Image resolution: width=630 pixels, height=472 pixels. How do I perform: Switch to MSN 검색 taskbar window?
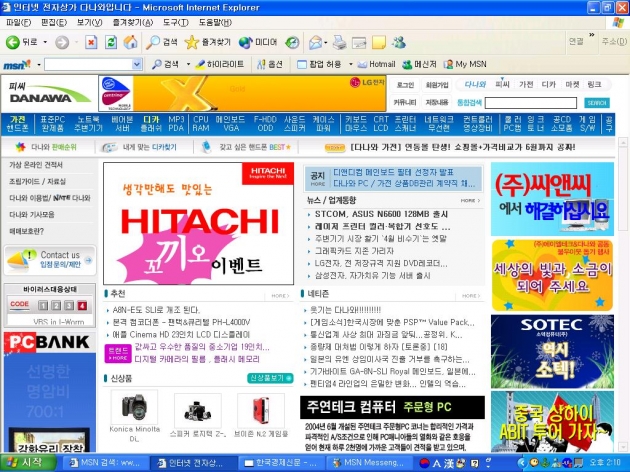106,463
